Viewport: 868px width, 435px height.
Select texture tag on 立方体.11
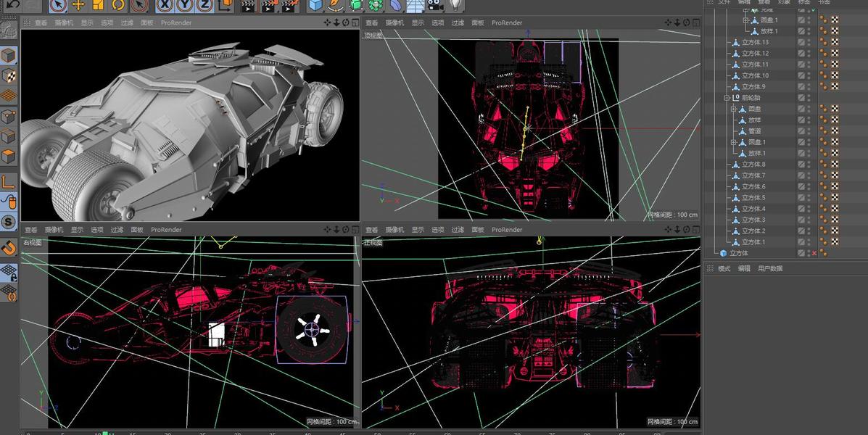pyautogui.click(x=834, y=65)
